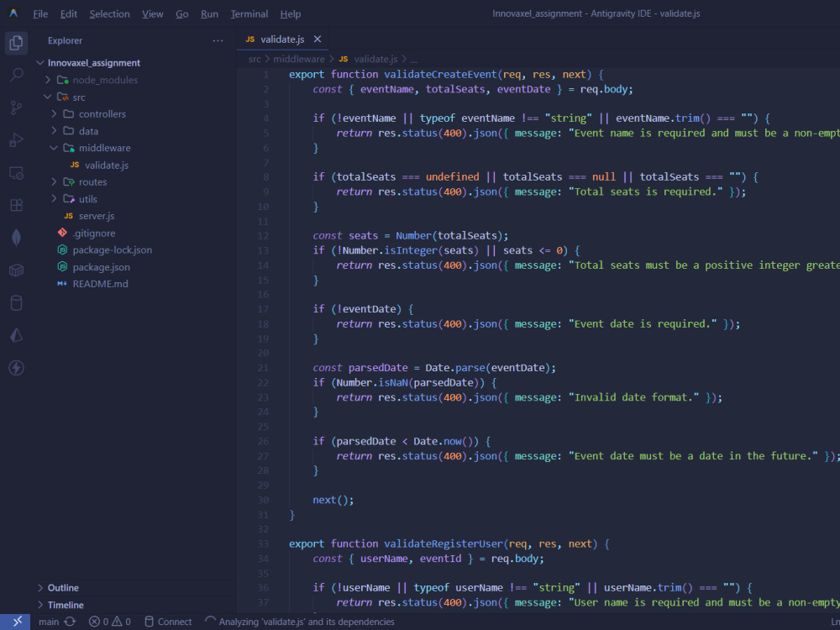Open Explorer more actions ellipsis
The width and height of the screenshot is (840, 630).
(218, 40)
